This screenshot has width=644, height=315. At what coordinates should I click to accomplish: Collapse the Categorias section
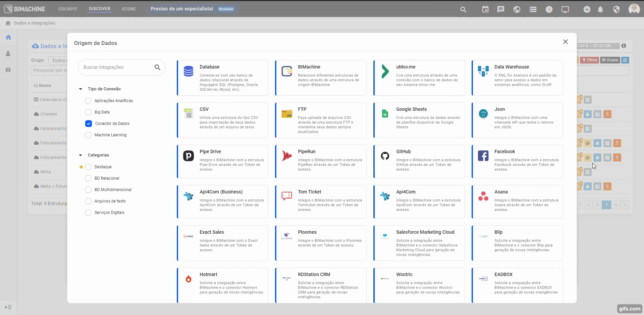point(80,155)
